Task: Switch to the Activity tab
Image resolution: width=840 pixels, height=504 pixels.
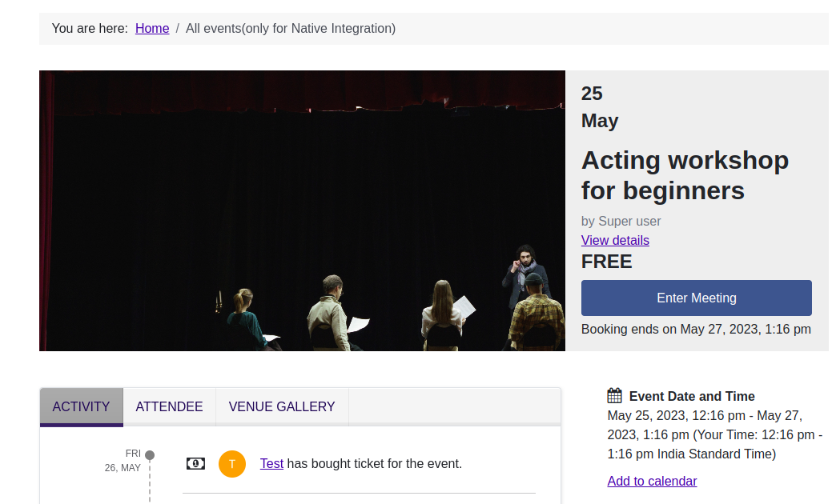Action: coord(81,406)
